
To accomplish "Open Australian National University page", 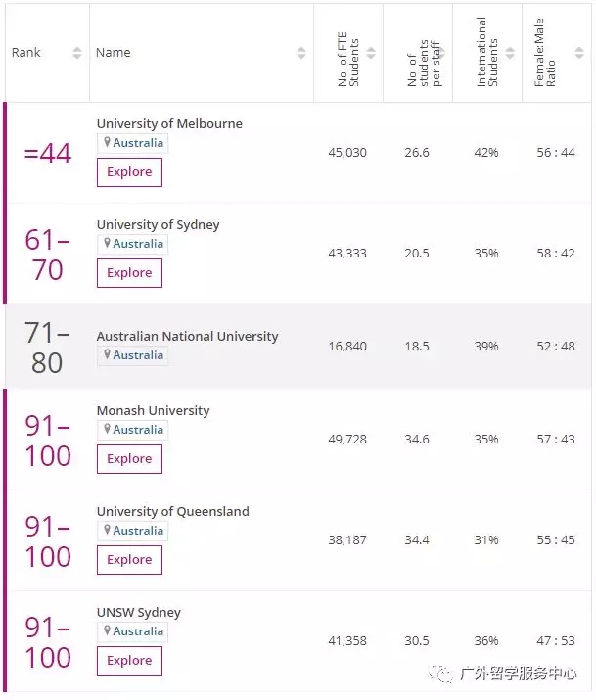I will (x=187, y=337).
